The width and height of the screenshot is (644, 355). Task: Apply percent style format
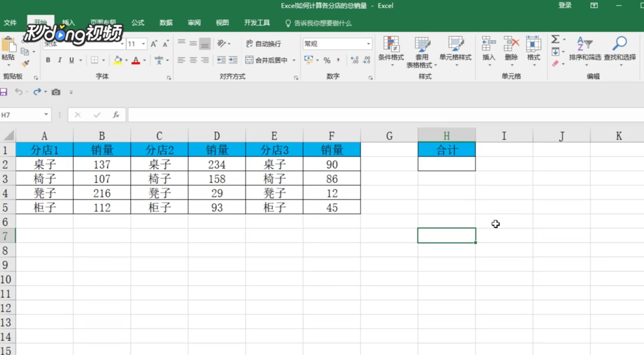327,60
